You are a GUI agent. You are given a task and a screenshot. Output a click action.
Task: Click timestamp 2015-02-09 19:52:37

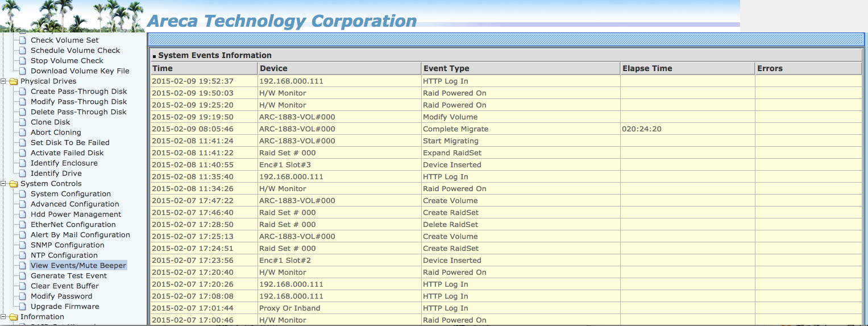(193, 81)
